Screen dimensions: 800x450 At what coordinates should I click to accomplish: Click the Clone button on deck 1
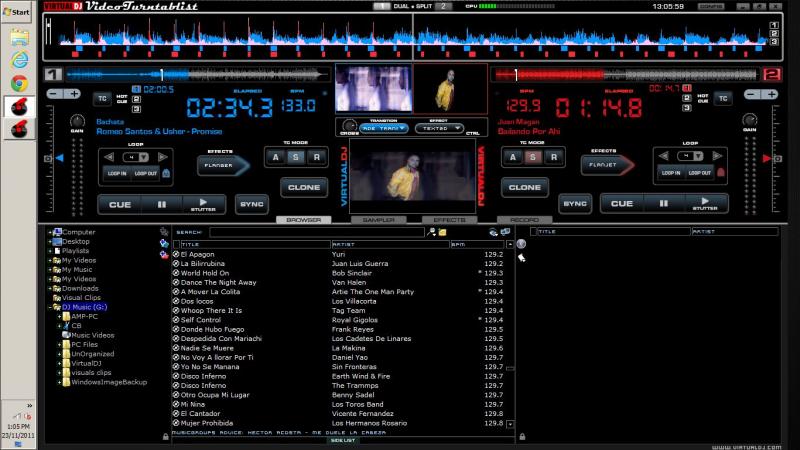coord(303,187)
